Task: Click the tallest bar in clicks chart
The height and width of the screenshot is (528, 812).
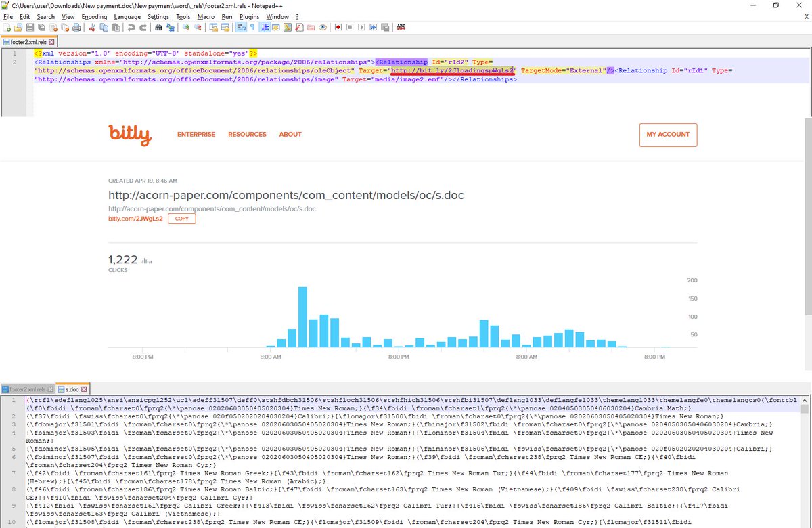Action: click(x=302, y=317)
